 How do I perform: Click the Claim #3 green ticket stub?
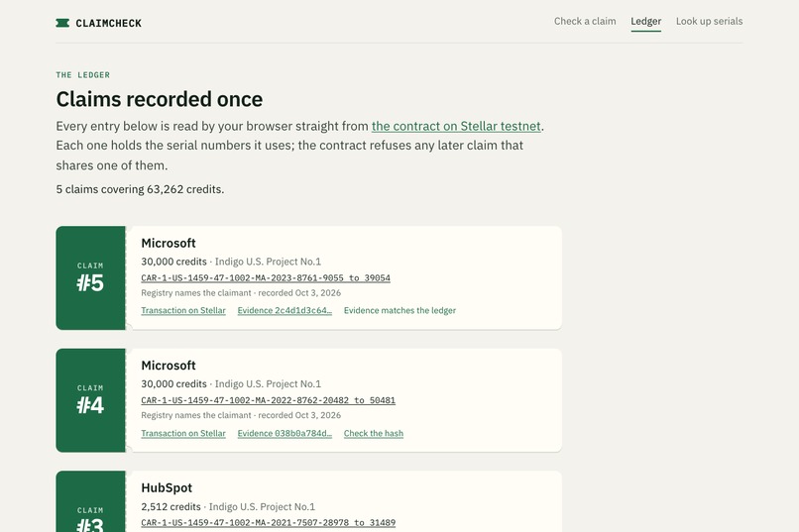coord(90,501)
